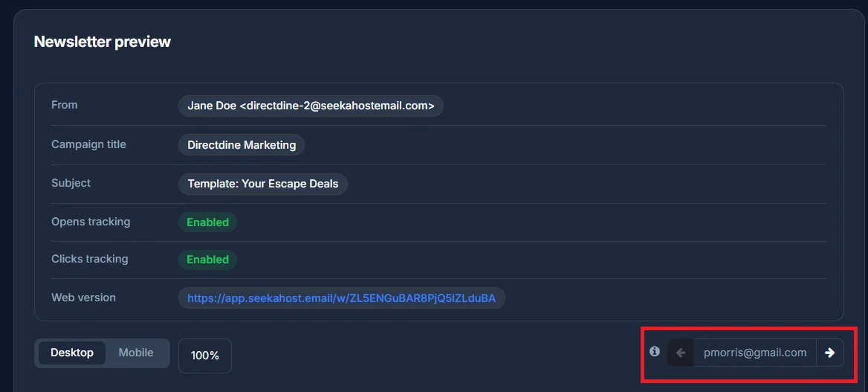
Task: Click the Template: Your Escape Deals subject
Action: 263,184
